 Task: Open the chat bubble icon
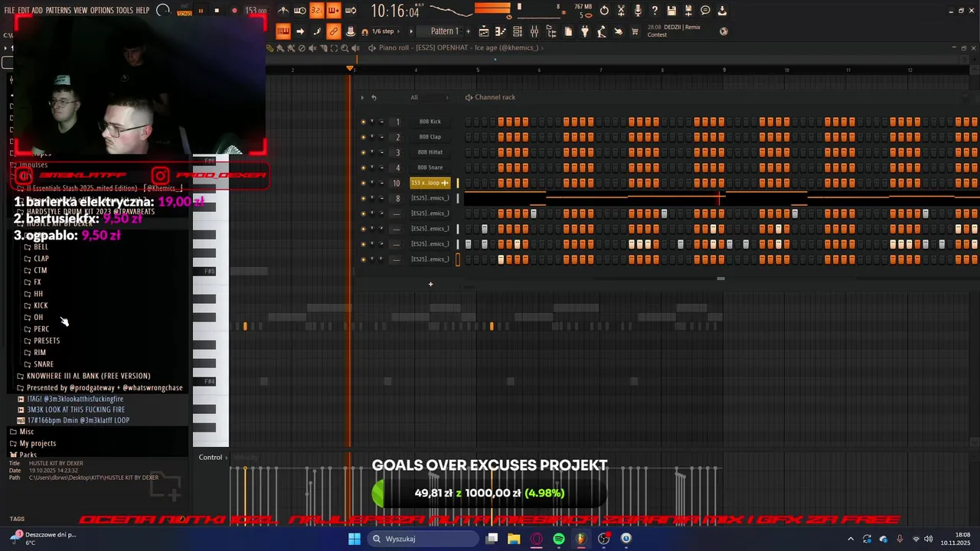click(x=705, y=11)
